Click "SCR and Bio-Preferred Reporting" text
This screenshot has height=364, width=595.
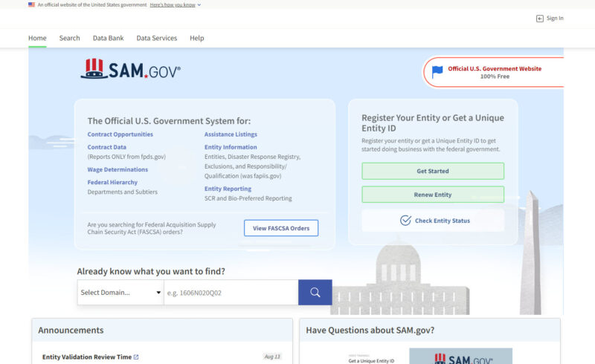[x=248, y=198]
